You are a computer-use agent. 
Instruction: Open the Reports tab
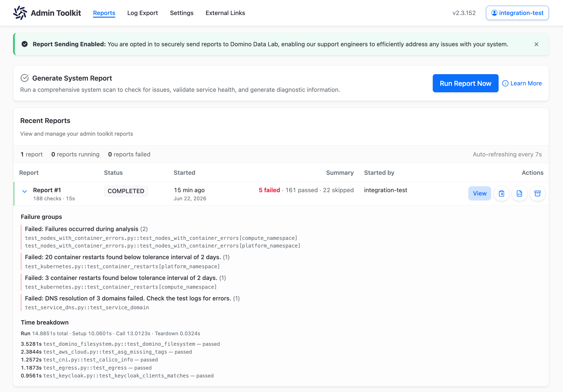(x=104, y=13)
